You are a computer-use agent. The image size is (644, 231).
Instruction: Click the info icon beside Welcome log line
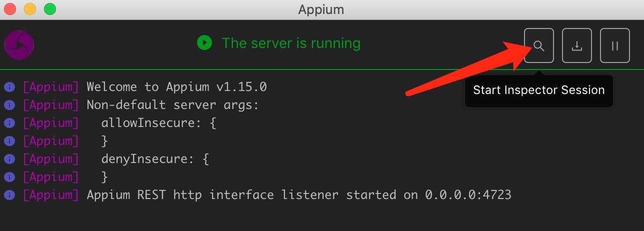9,87
